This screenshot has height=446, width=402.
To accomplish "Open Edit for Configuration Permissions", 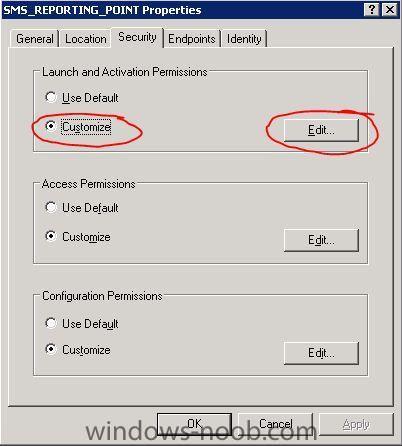I will (x=321, y=353).
